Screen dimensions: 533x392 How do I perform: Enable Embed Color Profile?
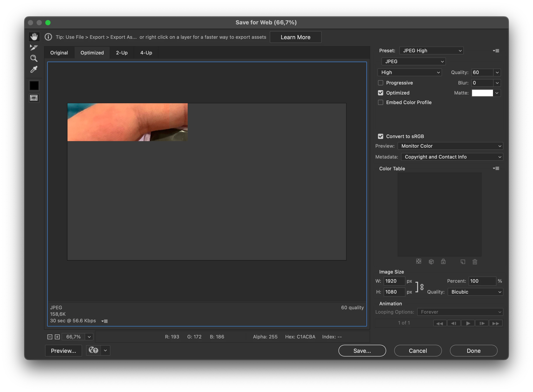click(x=380, y=103)
